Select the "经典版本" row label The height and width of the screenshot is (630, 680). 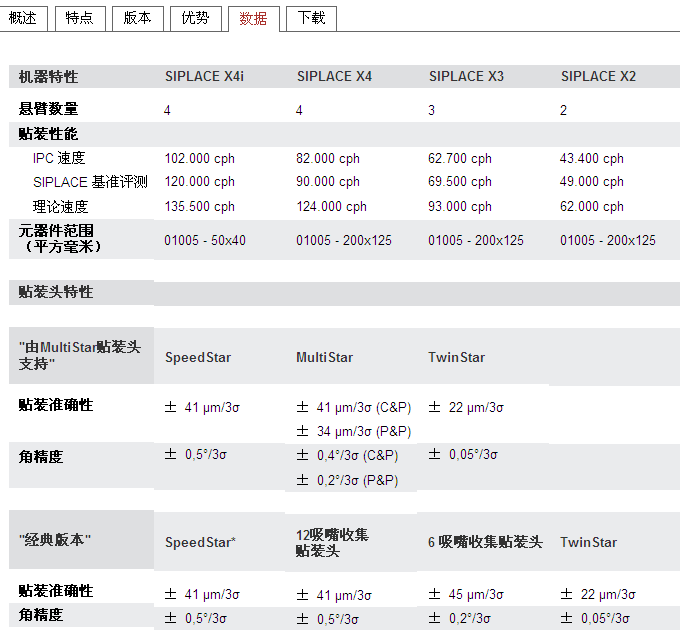tap(55, 539)
